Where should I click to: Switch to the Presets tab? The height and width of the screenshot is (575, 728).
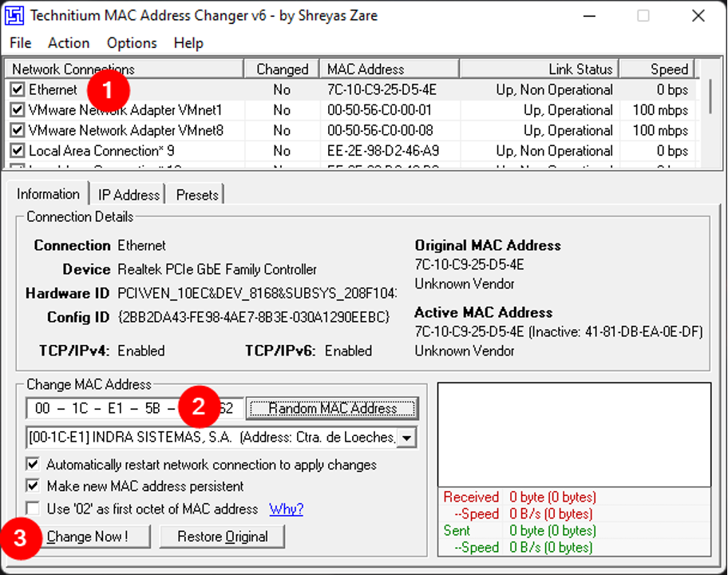pos(196,194)
